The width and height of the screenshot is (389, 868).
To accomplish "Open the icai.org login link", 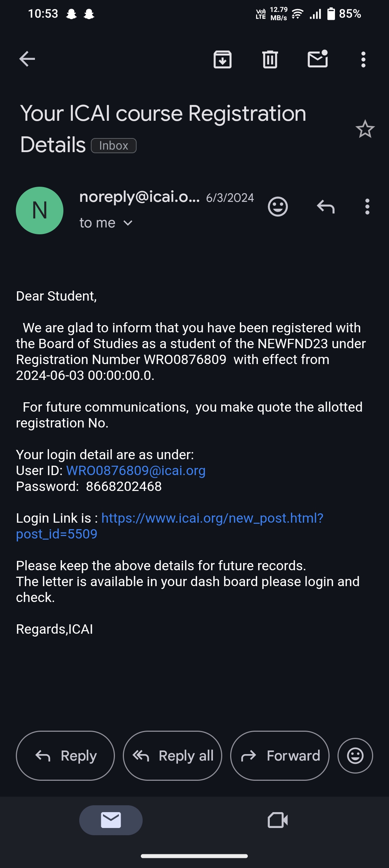I will tap(212, 518).
